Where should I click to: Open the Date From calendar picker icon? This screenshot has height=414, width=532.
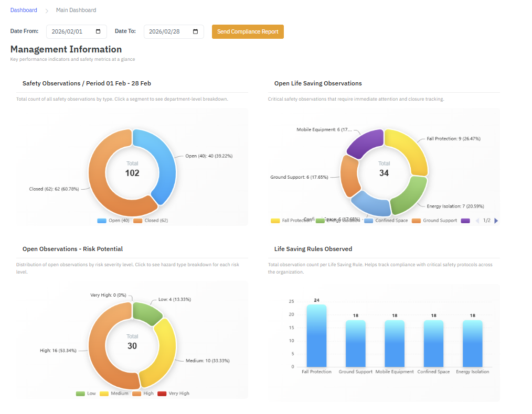pos(98,32)
